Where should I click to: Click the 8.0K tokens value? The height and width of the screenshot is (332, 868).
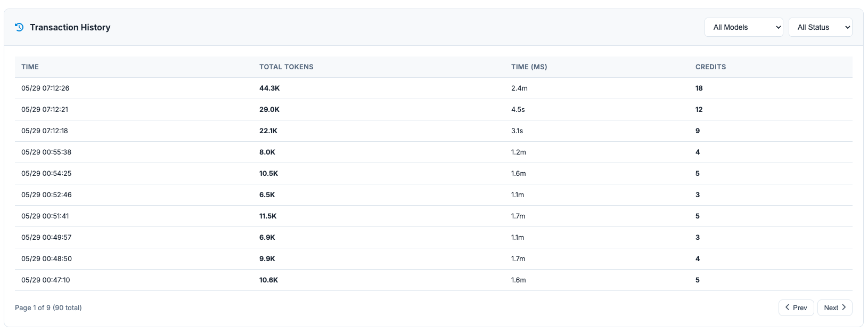(x=267, y=152)
